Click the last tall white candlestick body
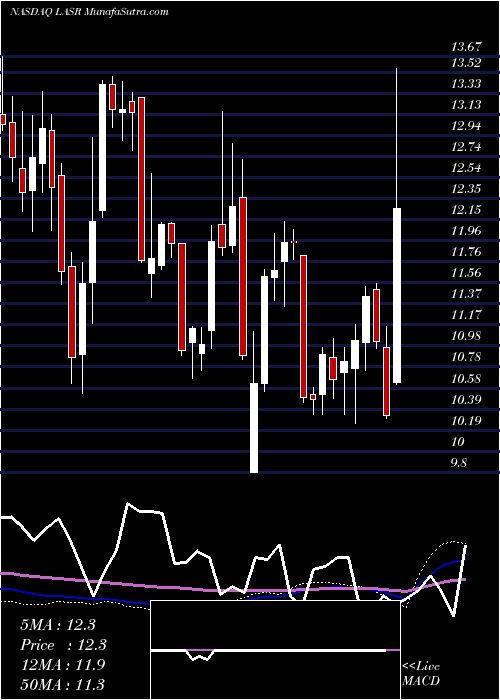Screen dimensions: 500x700 click(397, 295)
